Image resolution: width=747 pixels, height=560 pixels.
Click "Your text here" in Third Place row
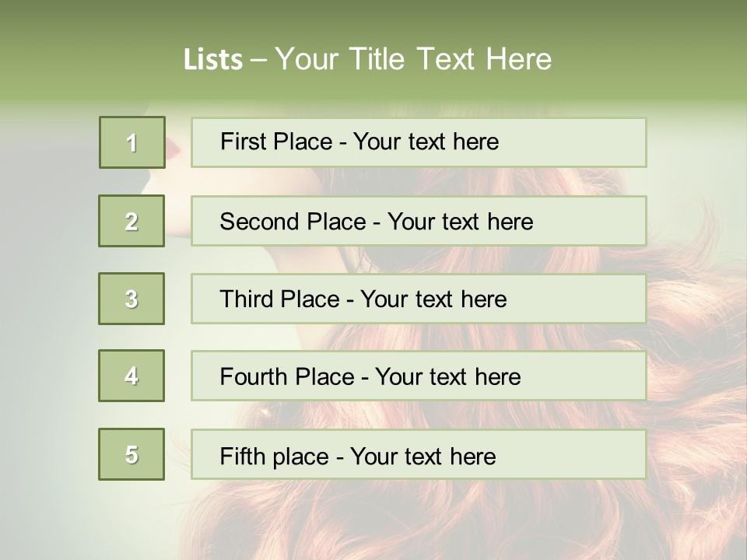(433, 299)
